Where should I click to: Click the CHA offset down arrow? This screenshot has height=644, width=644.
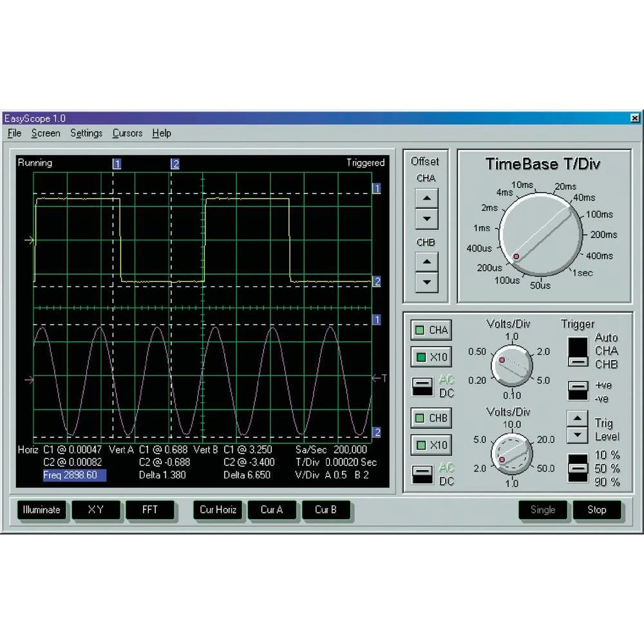pos(426,218)
